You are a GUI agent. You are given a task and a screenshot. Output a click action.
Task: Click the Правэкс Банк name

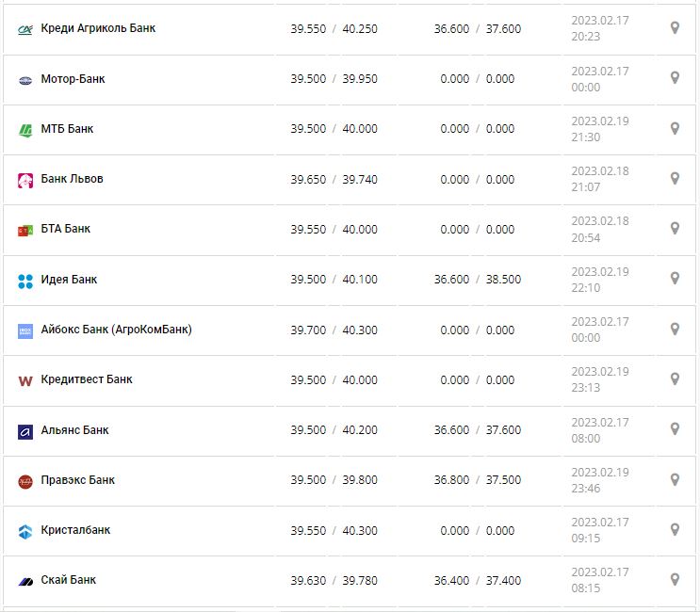pos(77,480)
